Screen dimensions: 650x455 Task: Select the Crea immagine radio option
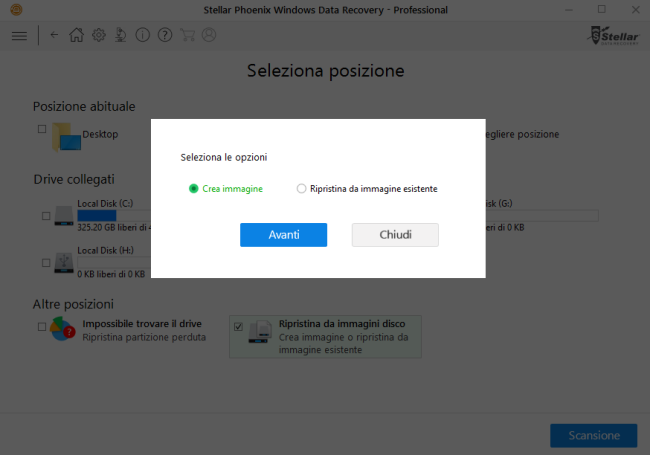(x=194, y=188)
